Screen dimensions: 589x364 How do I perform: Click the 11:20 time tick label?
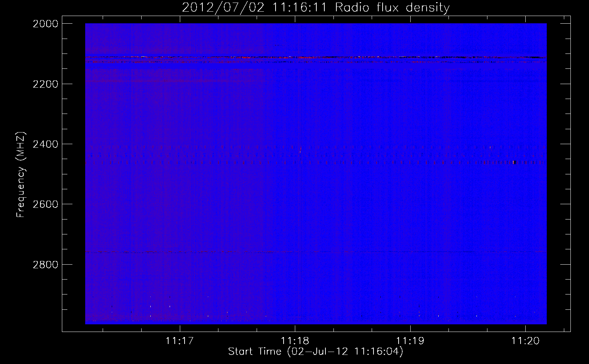point(525,341)
